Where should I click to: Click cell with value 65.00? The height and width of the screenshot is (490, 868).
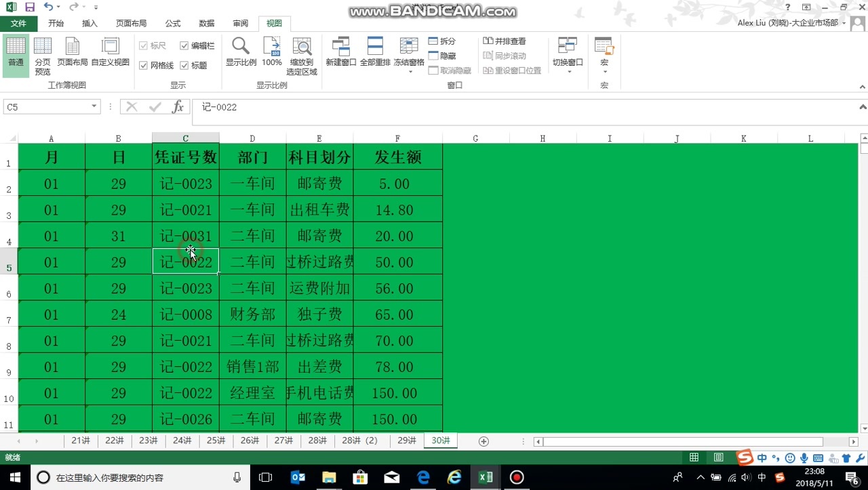coord(398,314)
